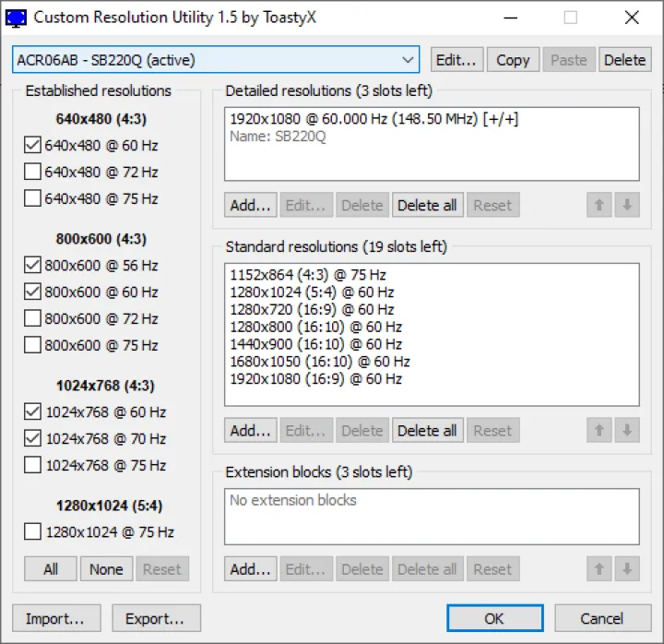Enable 800x600 @ 72 Hz resolution

(x=33, y=318)
